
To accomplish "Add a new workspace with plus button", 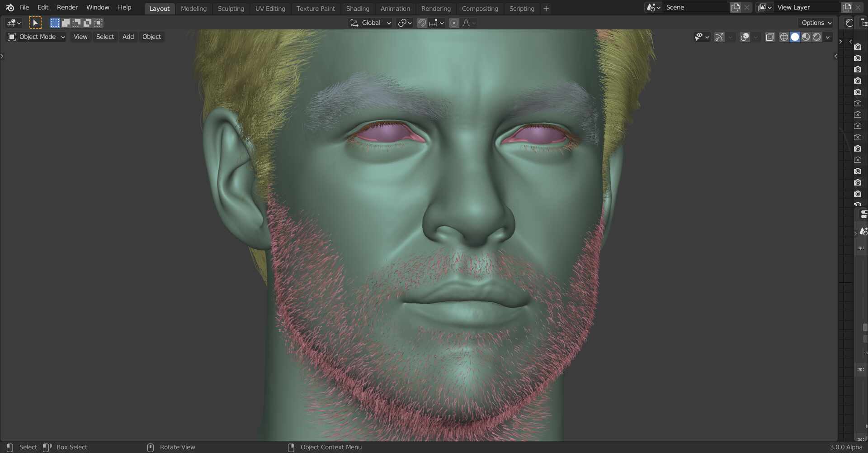I will tap(546, 9).
